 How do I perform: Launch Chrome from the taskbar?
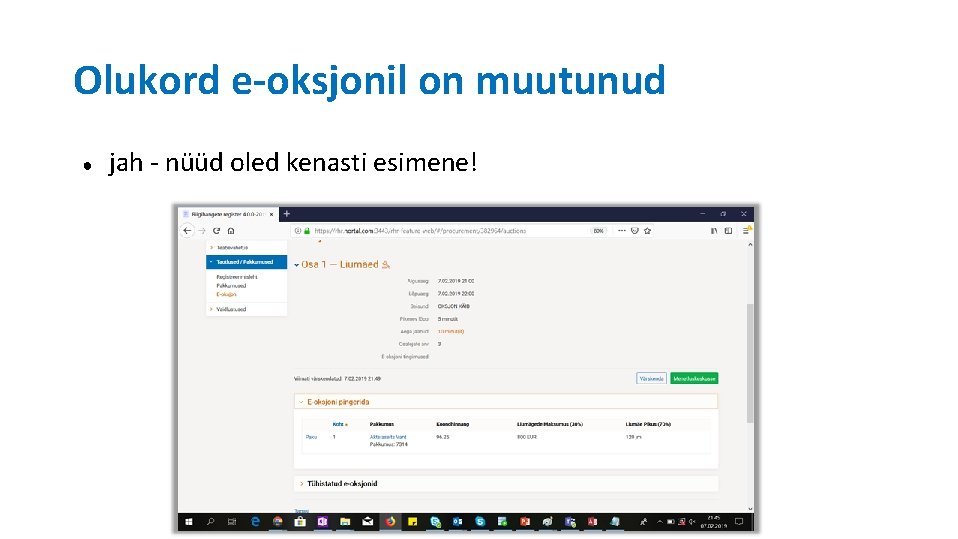[x=277, y=521]
